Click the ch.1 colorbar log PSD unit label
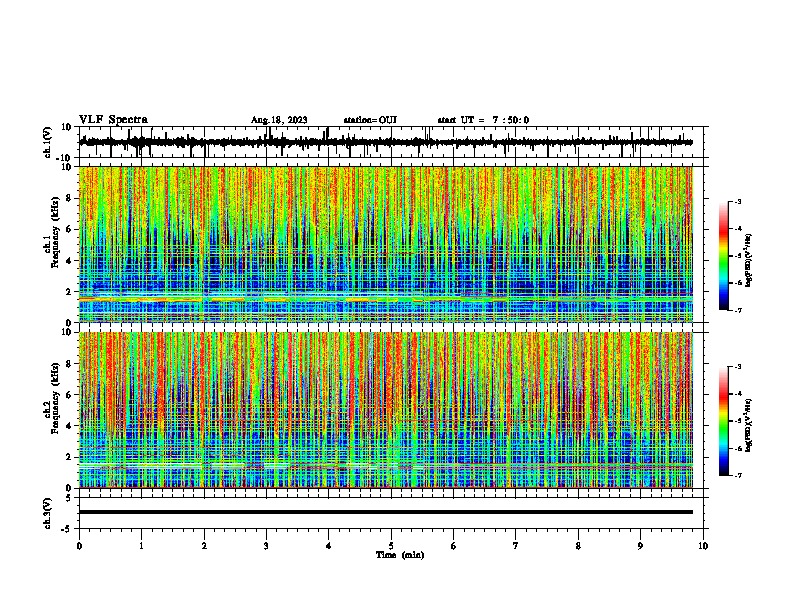This screenshot has width=792, height=612. point(749,260)
